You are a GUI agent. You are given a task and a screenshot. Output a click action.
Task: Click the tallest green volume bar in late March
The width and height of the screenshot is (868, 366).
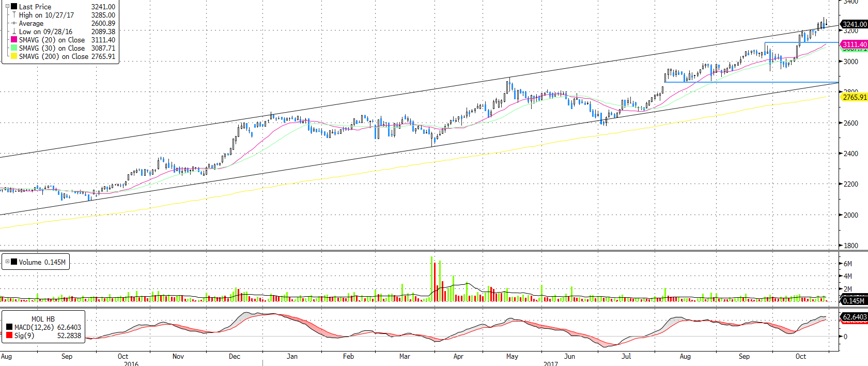click(x=432, y=279)
